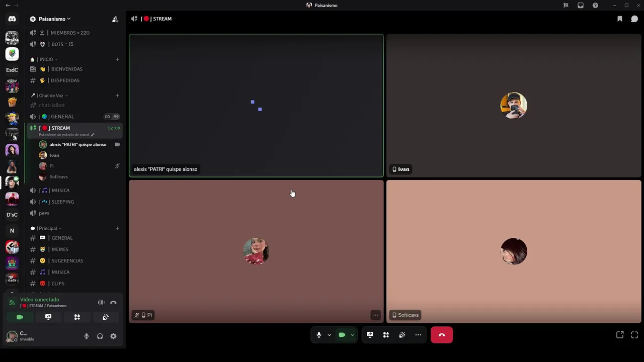Screen dimensions: 644x362
Task: Mute microphone in the user panel
Action: point(87,336)
